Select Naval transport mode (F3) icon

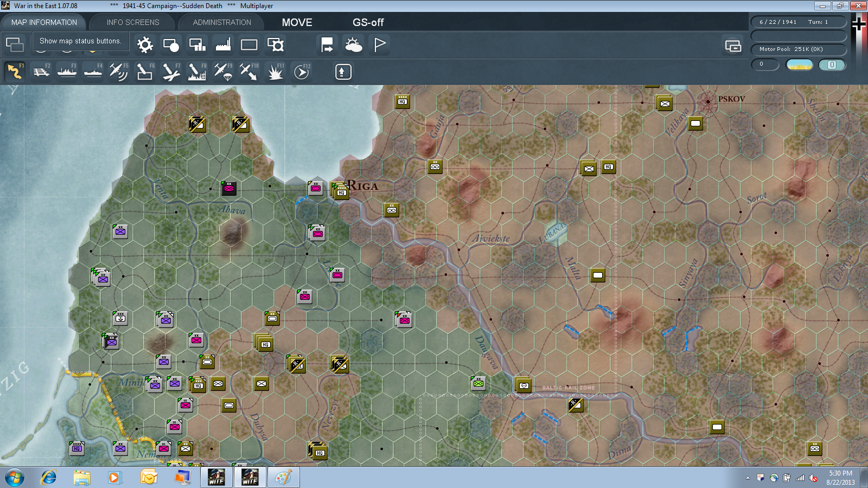click(67, 72)
